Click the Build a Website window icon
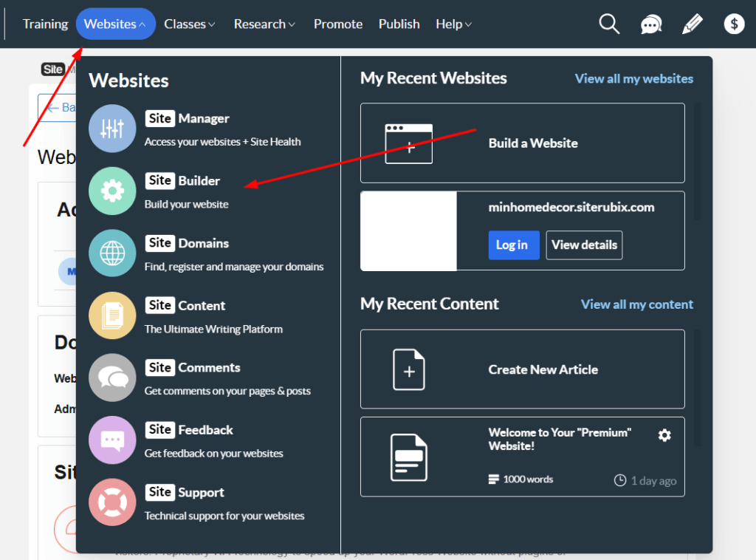756x560 pixels. [408, 144]
